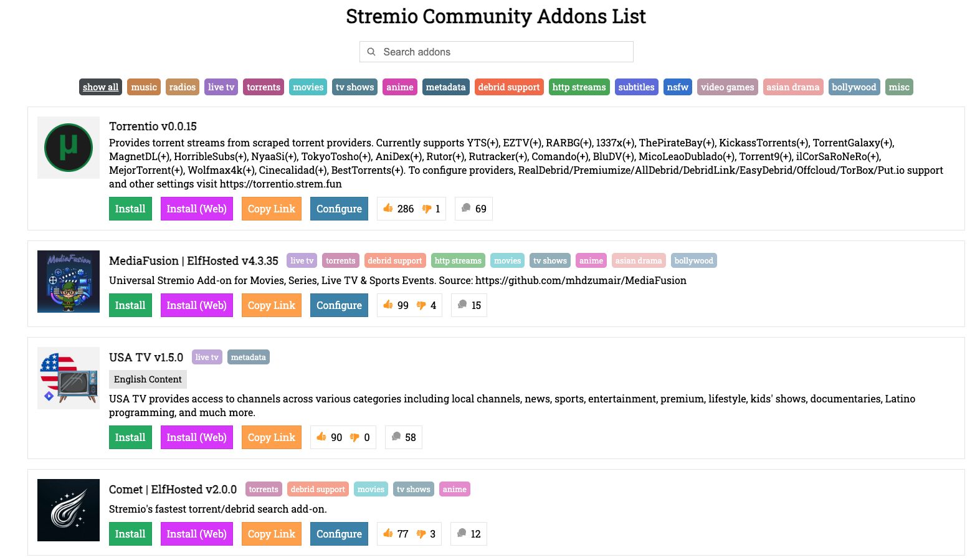980x560 pixels.
Task: Click the MediaFusion addon logo
Action: (69, 282)
